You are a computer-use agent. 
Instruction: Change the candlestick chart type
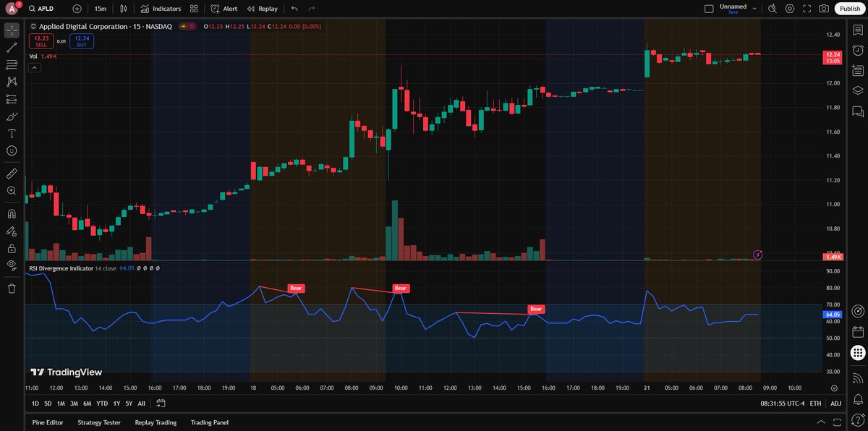pos(124,9)
